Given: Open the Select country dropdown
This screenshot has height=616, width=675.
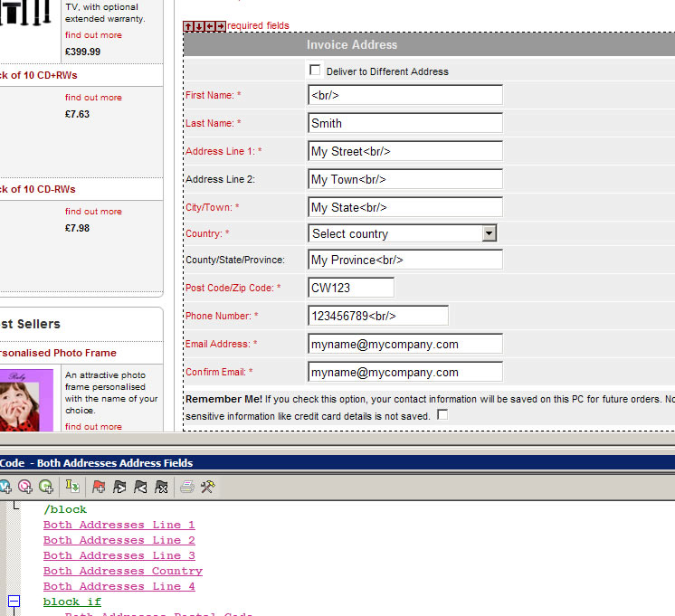Looking at the screenshot, I should point(489,233).
